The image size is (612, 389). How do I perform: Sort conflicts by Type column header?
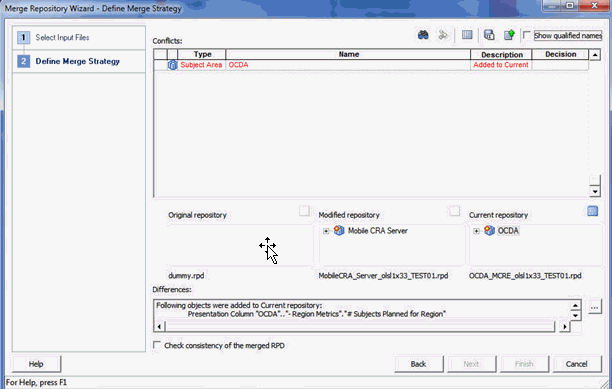[x=202, y=54]
